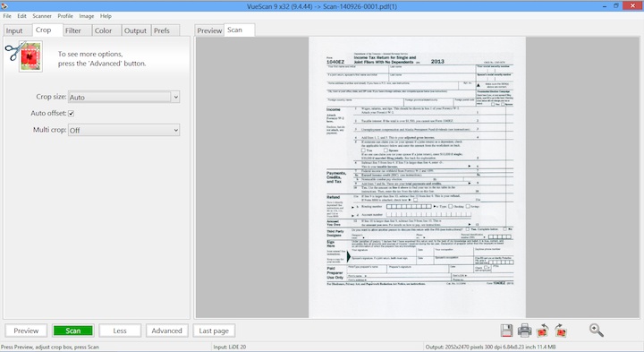Open the File menu

tap(7, 16)
